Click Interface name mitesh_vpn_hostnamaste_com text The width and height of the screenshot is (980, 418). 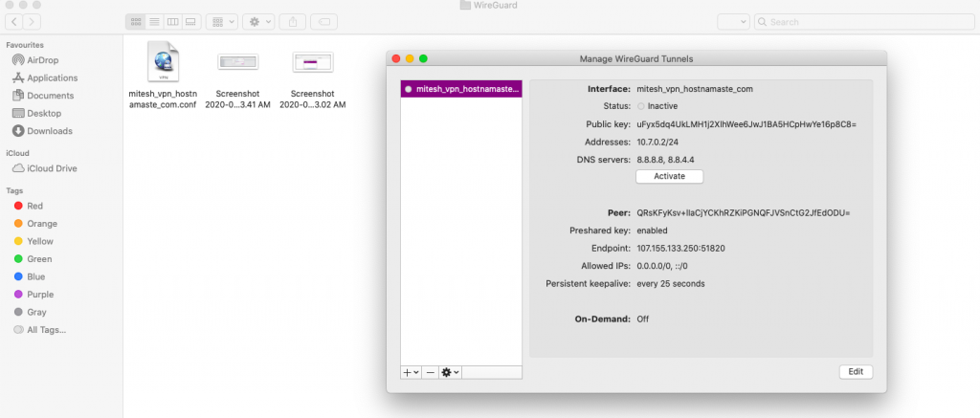(x=695, y=89)
